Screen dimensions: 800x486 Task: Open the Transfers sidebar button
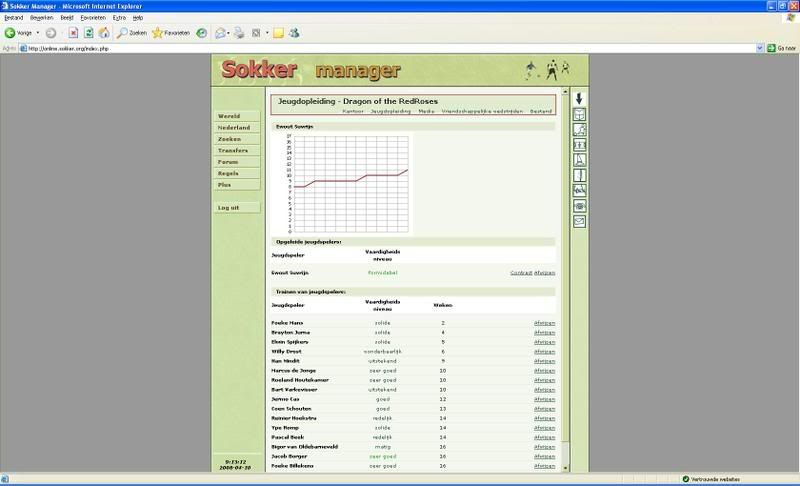(237, 150)
